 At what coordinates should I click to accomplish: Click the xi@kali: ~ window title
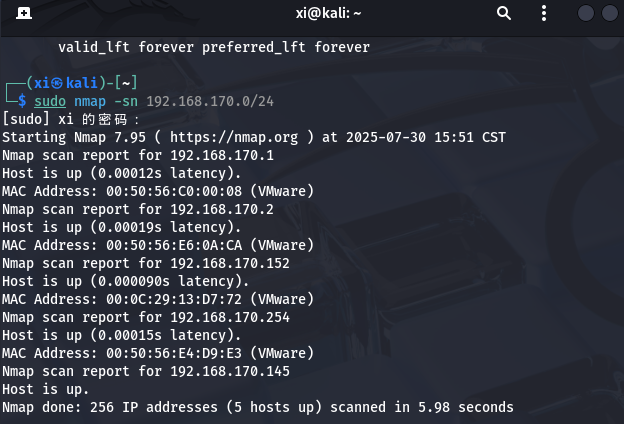328,14
